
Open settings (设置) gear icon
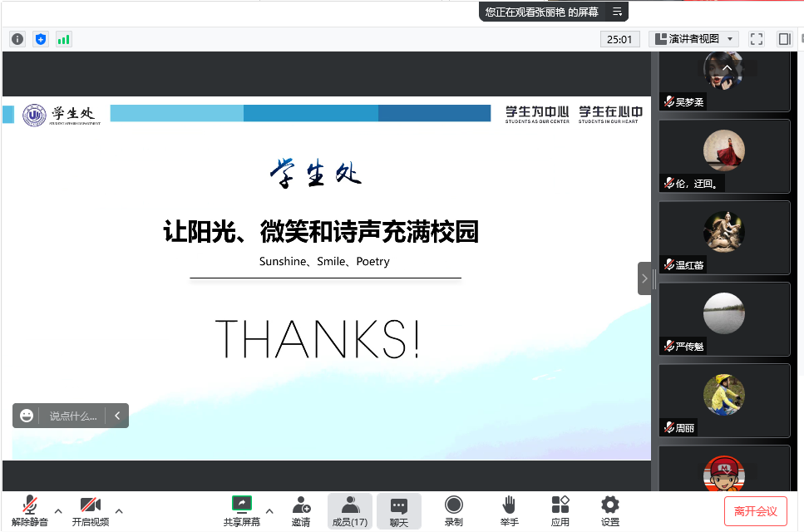610,511
